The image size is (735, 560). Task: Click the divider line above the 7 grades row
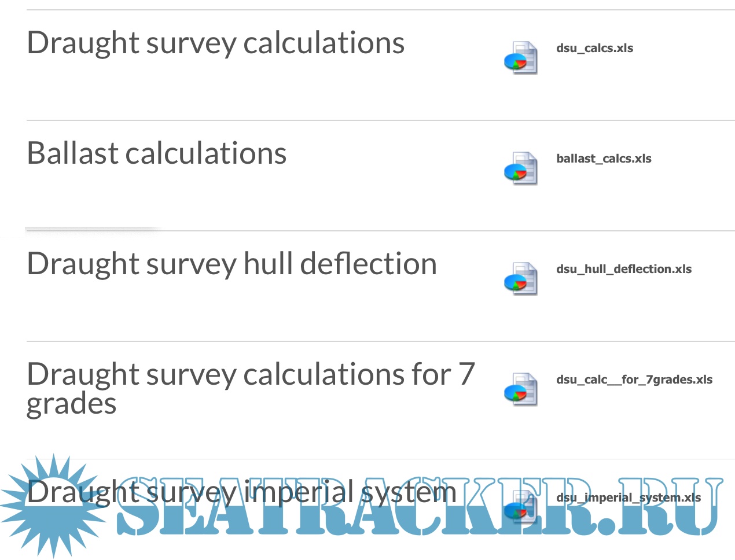380,341
